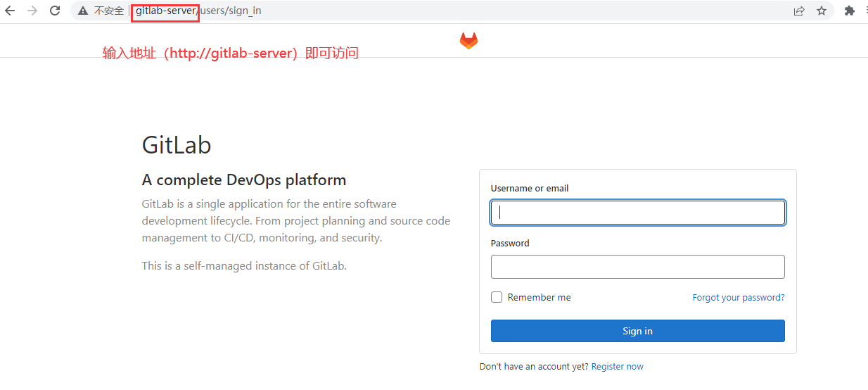The image size is (868, 390).
Task: Click the not-secure warning triangle icon
Action: (x=83, y=11)
